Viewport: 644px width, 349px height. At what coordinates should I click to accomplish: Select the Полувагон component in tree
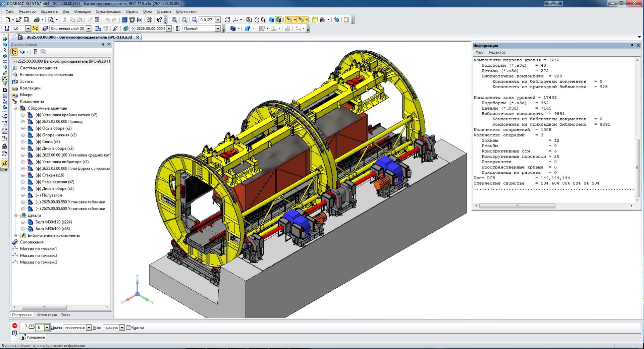(x=52, y=195)
